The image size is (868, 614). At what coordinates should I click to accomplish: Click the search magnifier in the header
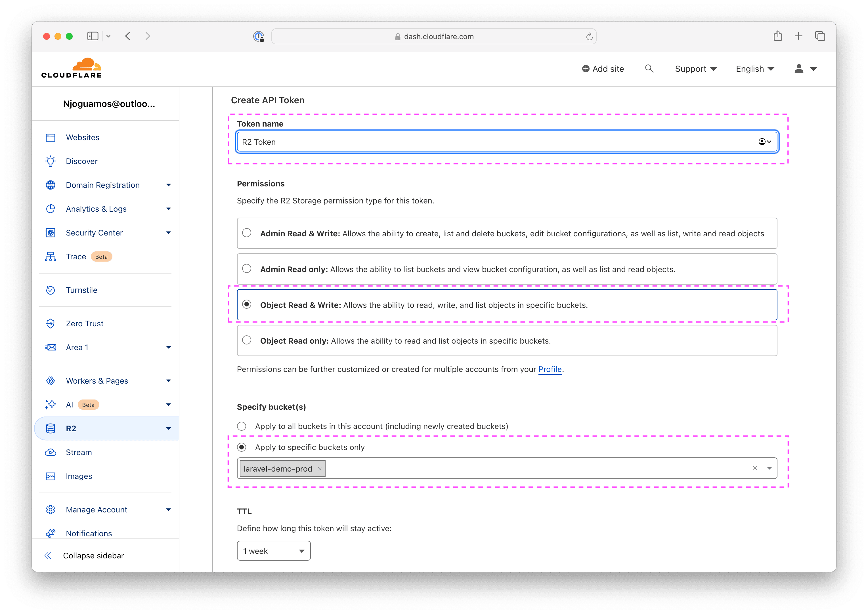pos(649,68)
